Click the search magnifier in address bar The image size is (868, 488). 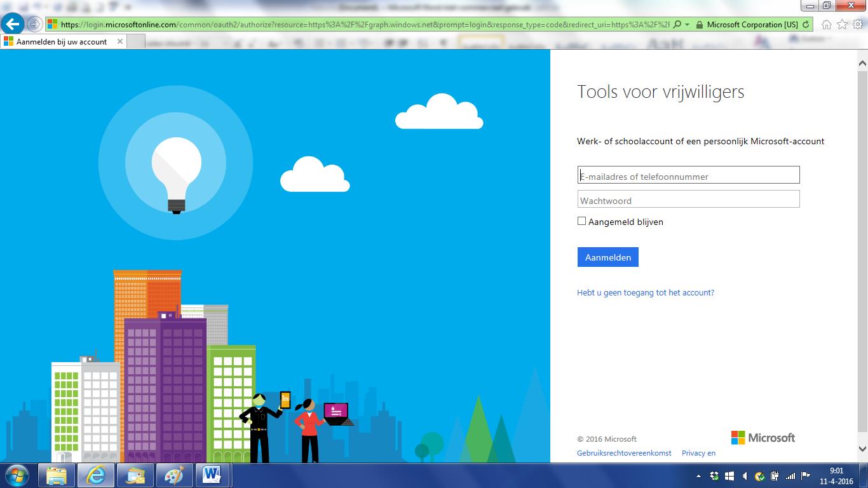tap(677, 25)
